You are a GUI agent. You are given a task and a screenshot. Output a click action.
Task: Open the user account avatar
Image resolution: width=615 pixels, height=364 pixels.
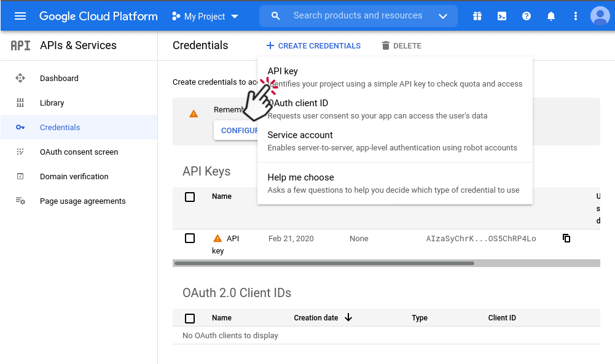pos(600,16)
